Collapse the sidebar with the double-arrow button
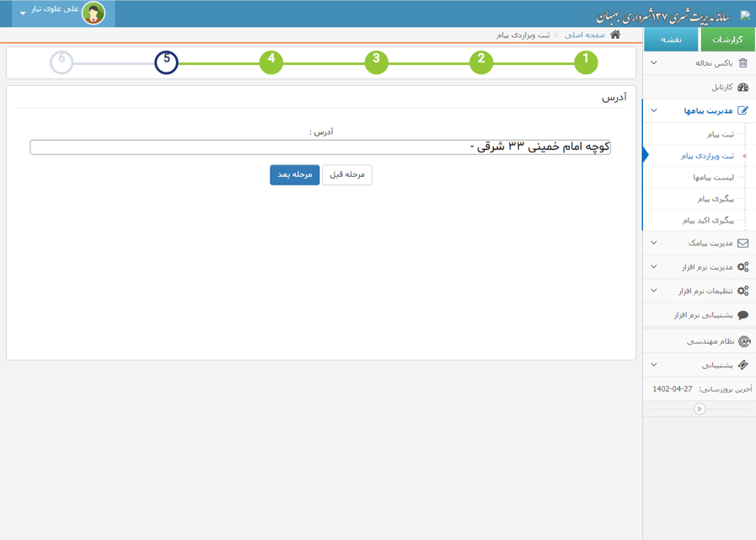756x540 pixels. coord(699,409)
